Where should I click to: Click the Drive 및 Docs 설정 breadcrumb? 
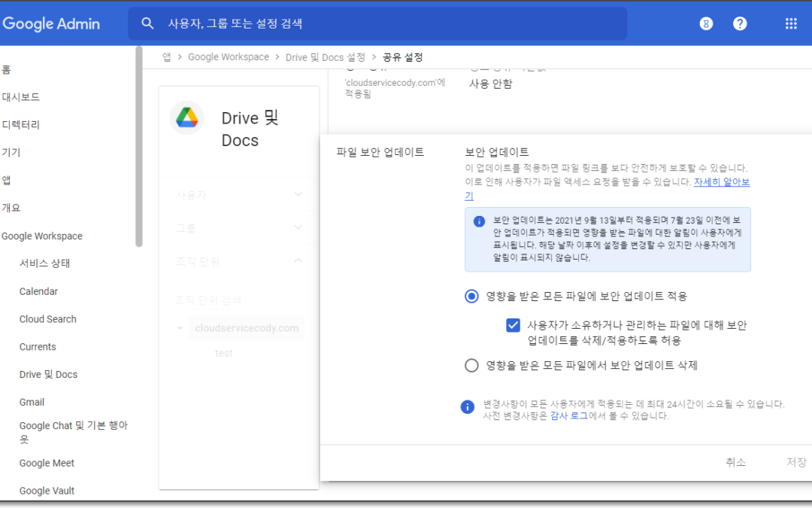tap(326, 57)
